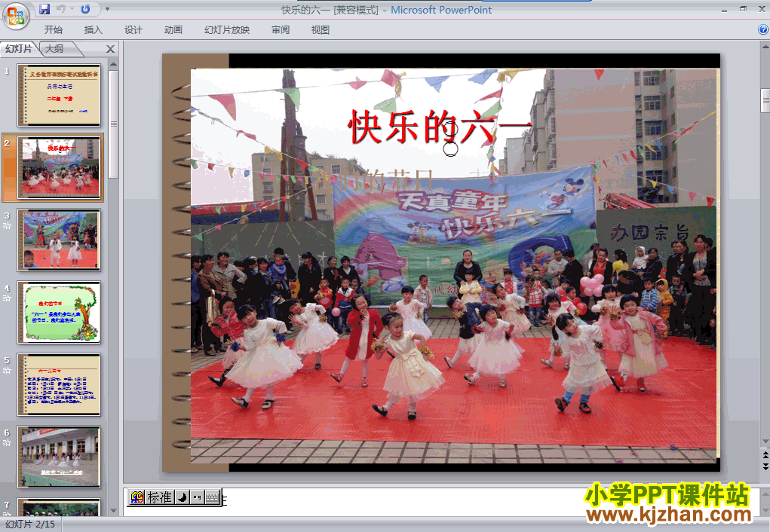
Task: Open the 开始 ribbon tab
Action: [x=53, y=30]
